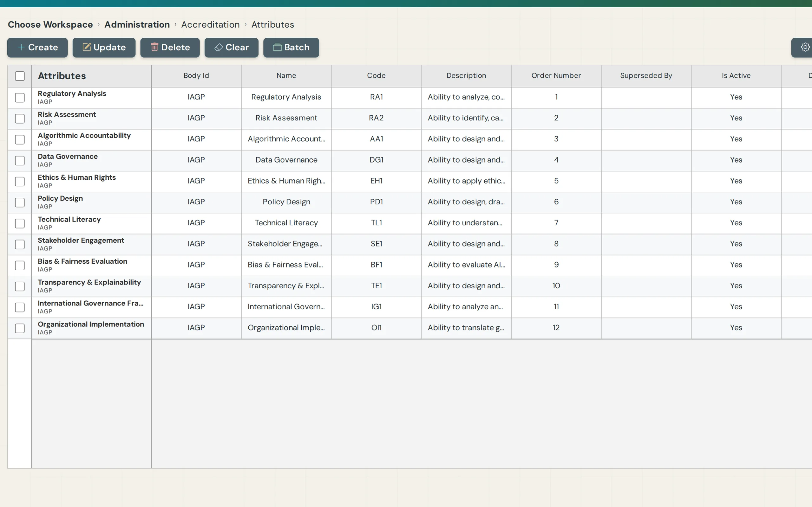
Task: Check the Regulatory Analysis row checkbox
Action: coord(20,98)
